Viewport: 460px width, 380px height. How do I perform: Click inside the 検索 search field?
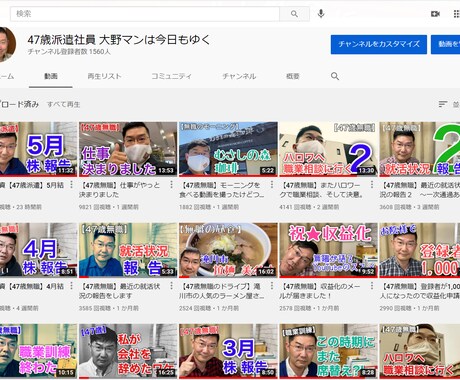click(x=145, y=14)
